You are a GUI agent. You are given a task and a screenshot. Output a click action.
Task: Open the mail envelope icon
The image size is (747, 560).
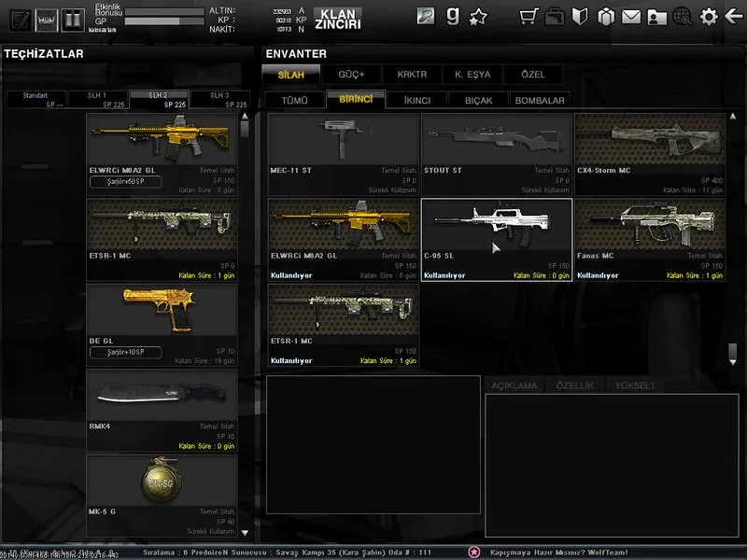point(631,17)
